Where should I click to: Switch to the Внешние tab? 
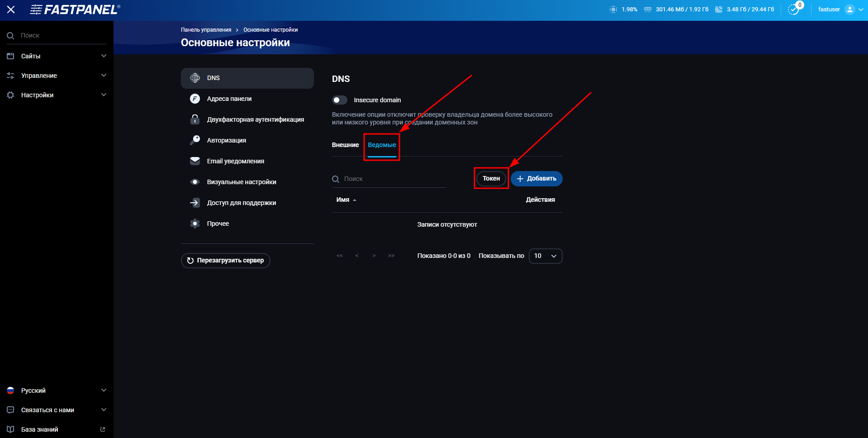click(346, 145)
